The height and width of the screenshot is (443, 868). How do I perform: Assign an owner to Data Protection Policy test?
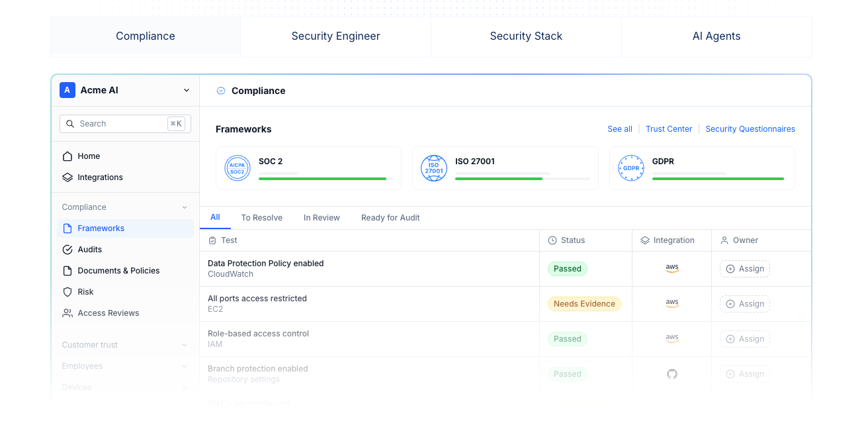coord(745,269)
